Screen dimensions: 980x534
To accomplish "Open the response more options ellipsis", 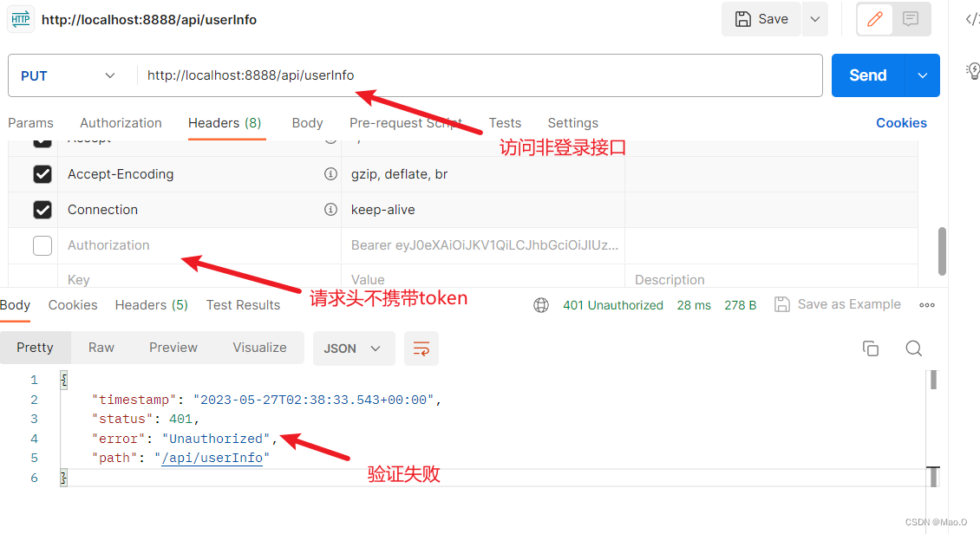I will (927, 305).
